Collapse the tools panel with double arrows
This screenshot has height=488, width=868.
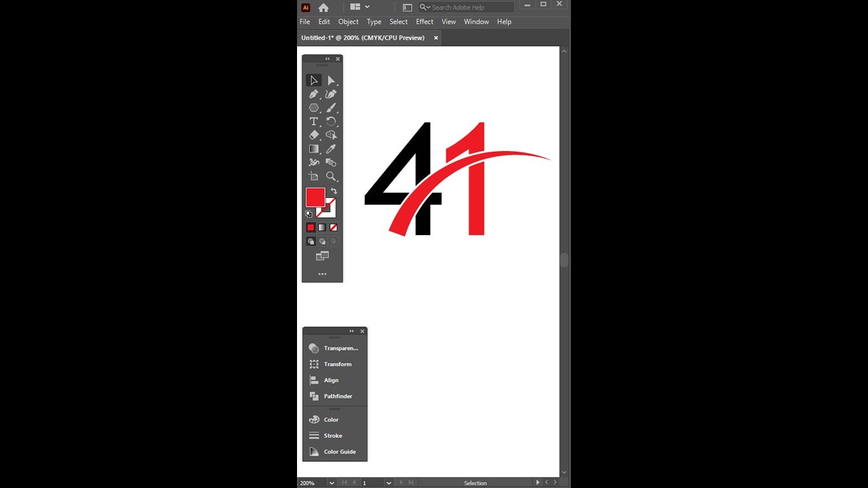[328, 59]
